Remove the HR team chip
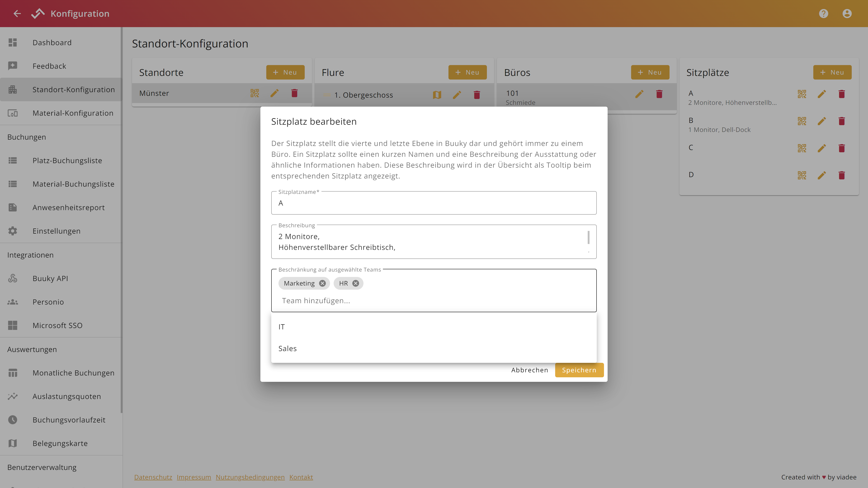The height and width of the screenshot is (488, 868). point(356,283)
